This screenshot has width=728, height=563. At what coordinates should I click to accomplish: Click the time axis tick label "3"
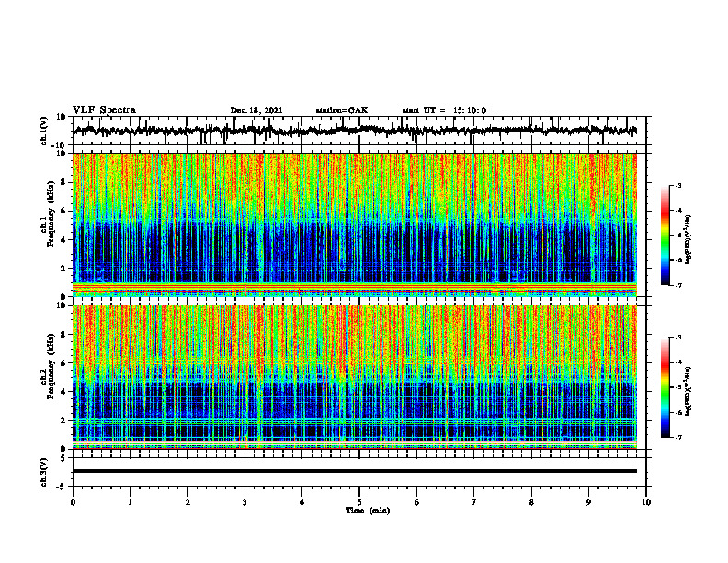[245, 502]
